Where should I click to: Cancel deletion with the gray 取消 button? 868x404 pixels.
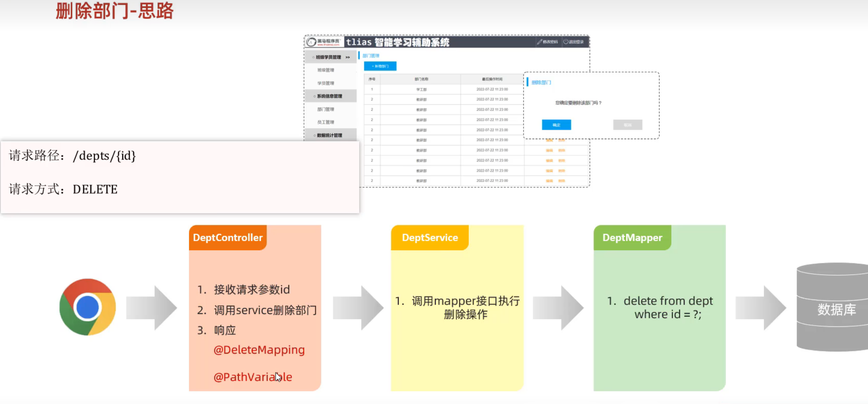(627, 125)
